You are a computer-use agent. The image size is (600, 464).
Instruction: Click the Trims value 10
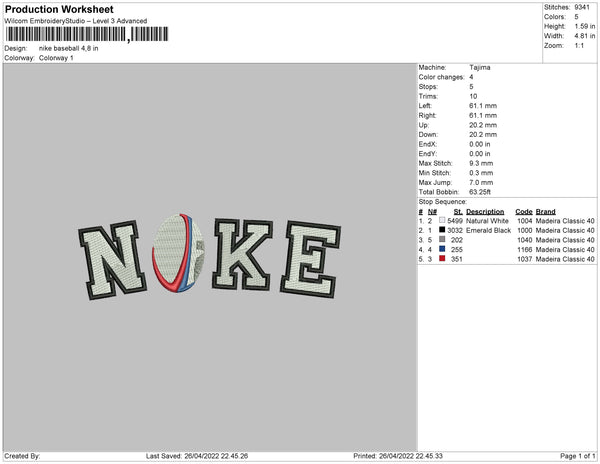(473, 96)
